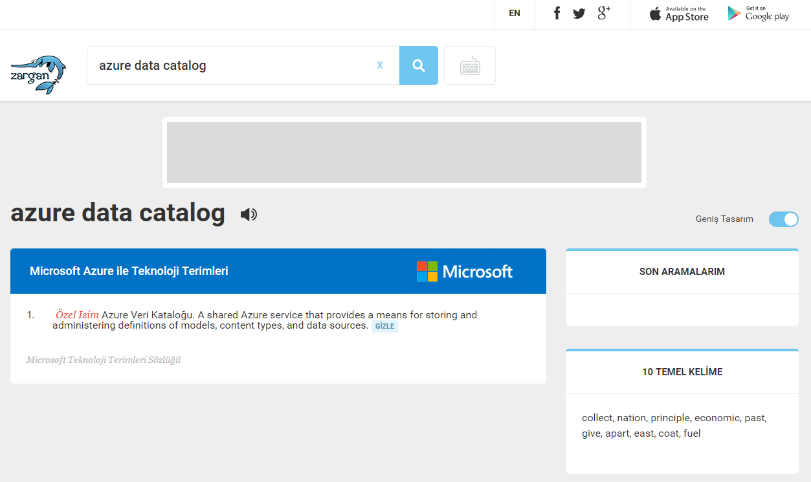
Task: Open Zargan's Facebook page icon
Action: (557, 13)
